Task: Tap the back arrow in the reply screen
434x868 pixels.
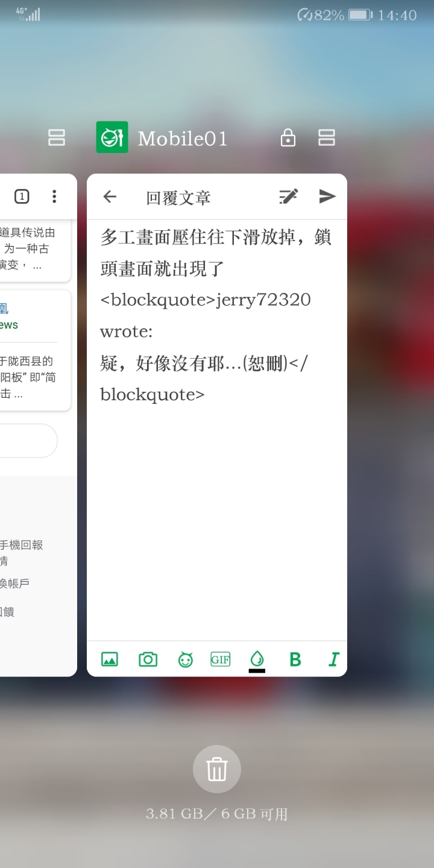Action: [110, 197]
